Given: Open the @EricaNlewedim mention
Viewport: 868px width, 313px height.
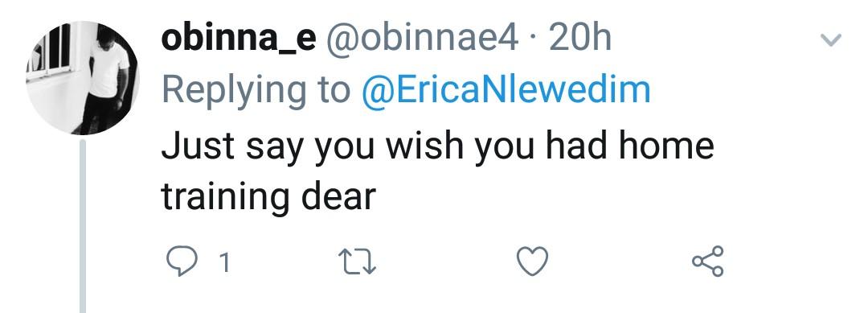Looking at the screenshot, I should (x=506, y=90).
